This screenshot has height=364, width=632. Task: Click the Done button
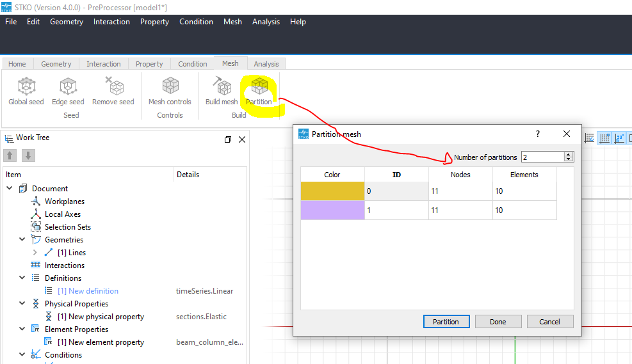click(x=498, y=322)
